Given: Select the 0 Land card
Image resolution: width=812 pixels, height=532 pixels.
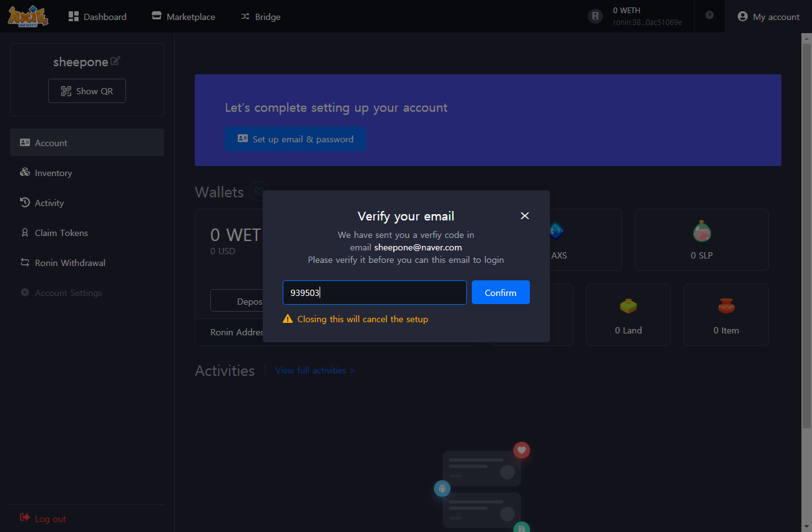Looking at the screenshot, I should pyautogui.click(x=629, y=315).
